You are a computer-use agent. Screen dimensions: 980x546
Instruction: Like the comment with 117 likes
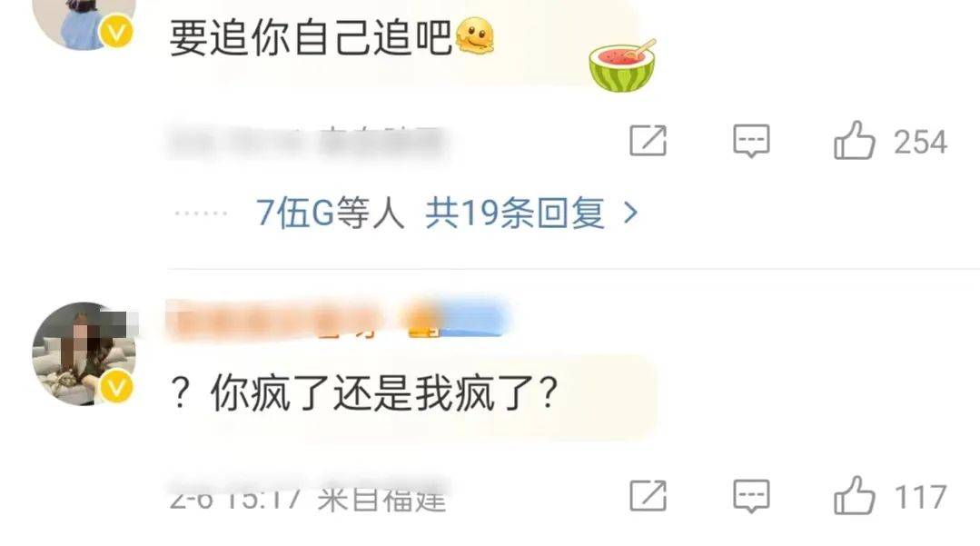(855, 496)
